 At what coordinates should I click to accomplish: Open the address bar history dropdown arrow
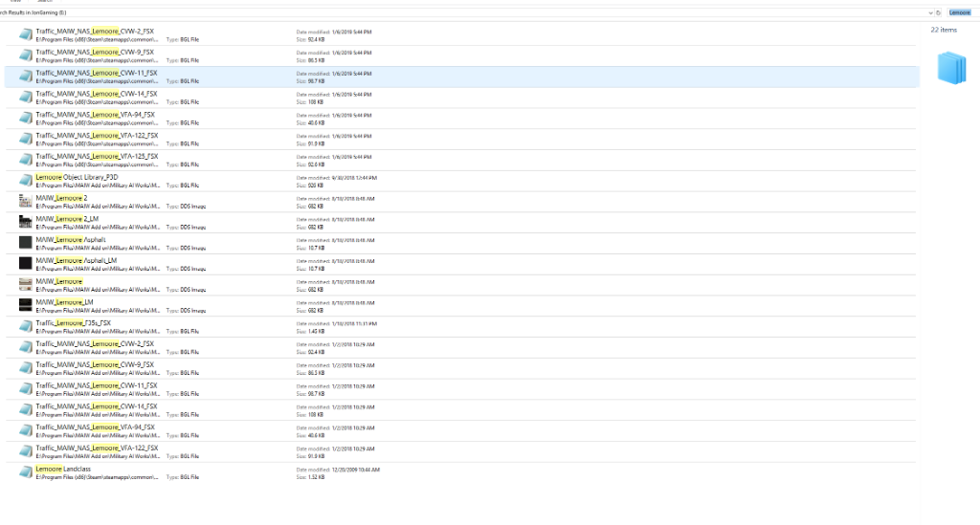(929, 12)
